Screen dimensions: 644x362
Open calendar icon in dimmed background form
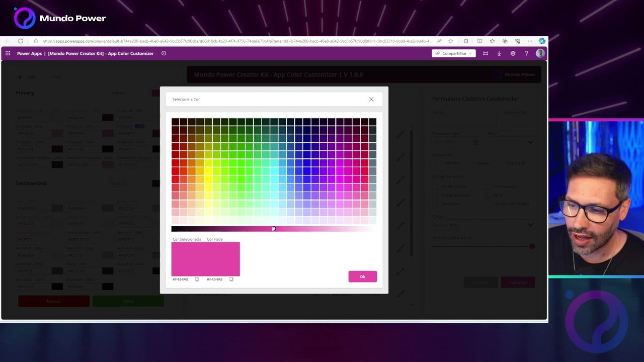tap(475, 142)
